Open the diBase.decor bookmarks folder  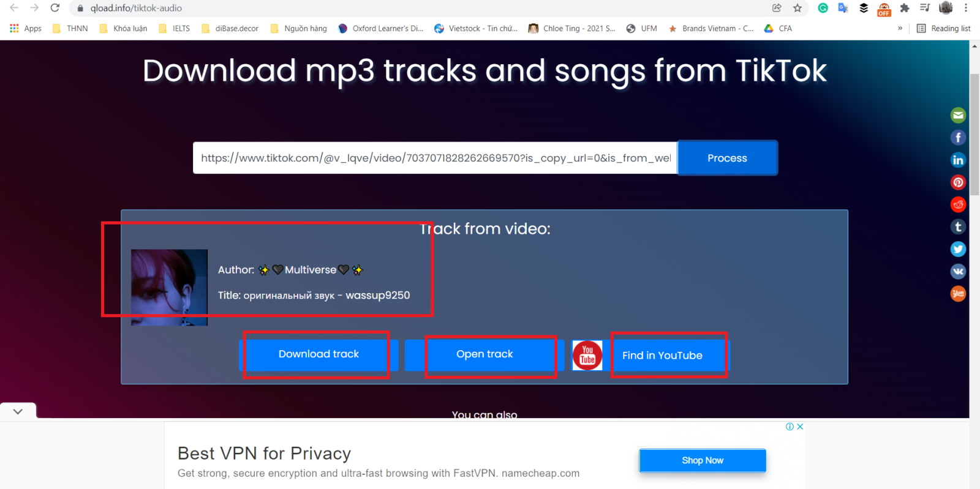coord(230,28)
